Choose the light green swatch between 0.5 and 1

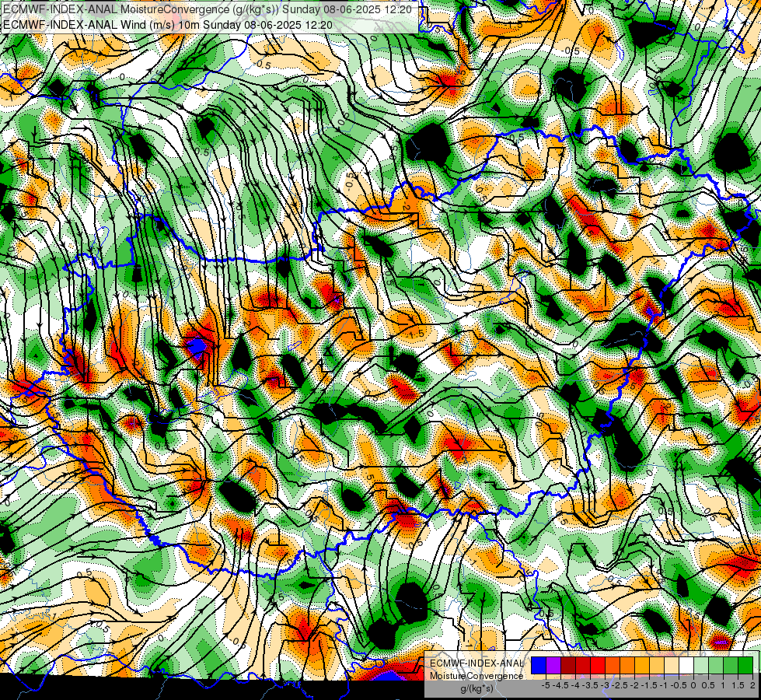716,666
